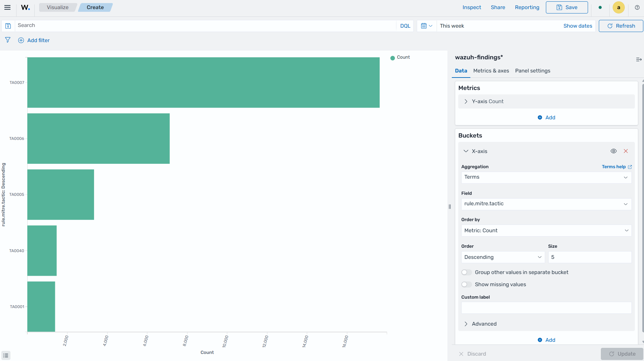The height and width of the screenshot is (361, 644).
Task: Click the filter funnel icon
Action: [8, 40]
